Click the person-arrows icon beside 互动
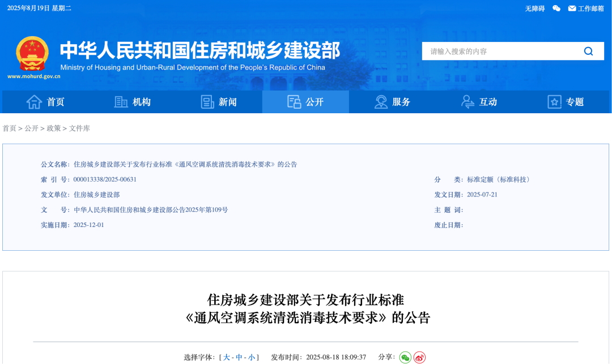612x364 pixels. [x=467, y=102]
